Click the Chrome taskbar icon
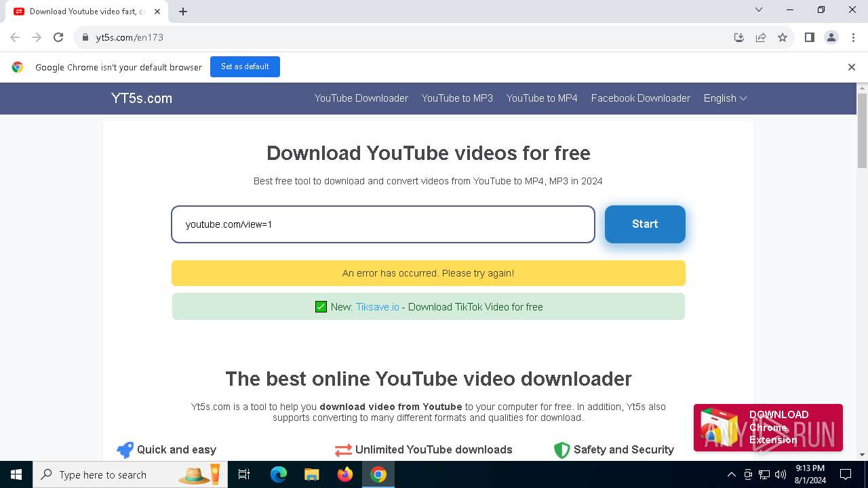868x488 pixels. coord(378,474)
